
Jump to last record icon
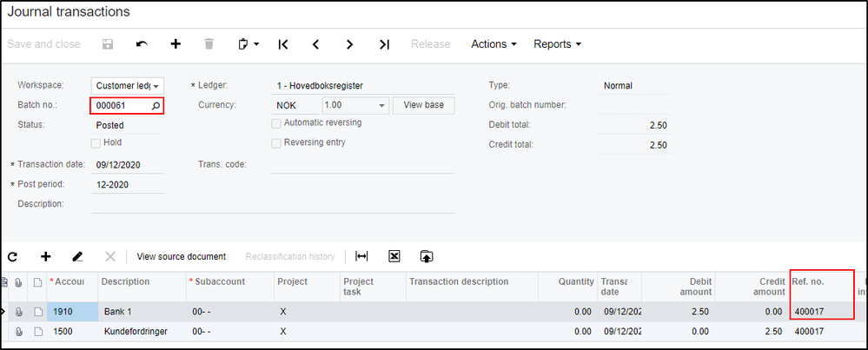[x=384, y=44]
